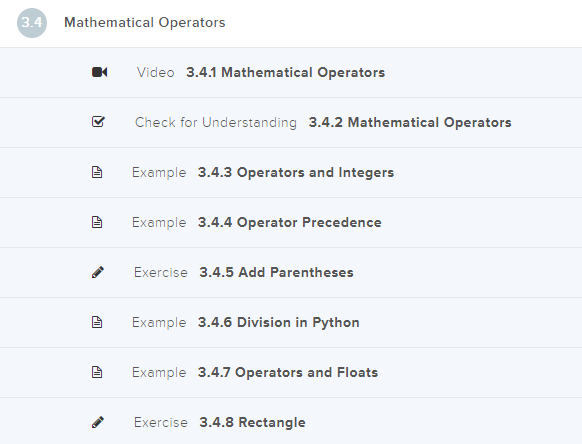Click the document icon for Operators and Integers
This screenshot has width=582, height=444.
pos(97,172)
